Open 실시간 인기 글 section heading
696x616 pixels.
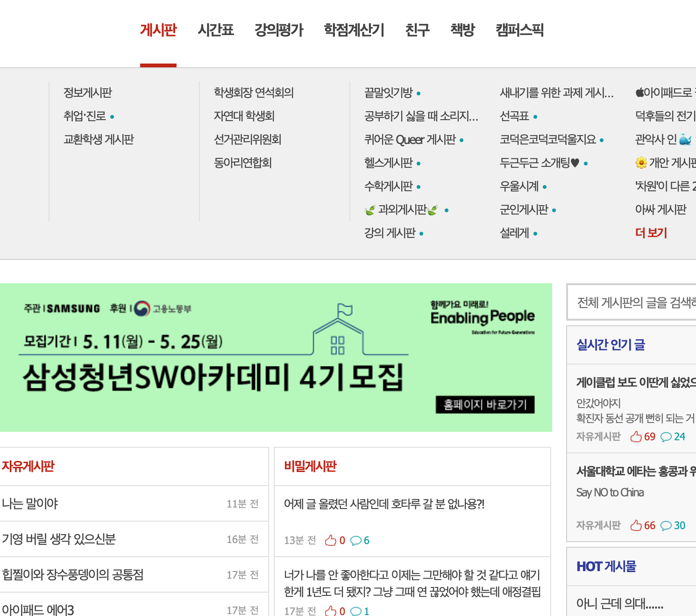(611, 345)
